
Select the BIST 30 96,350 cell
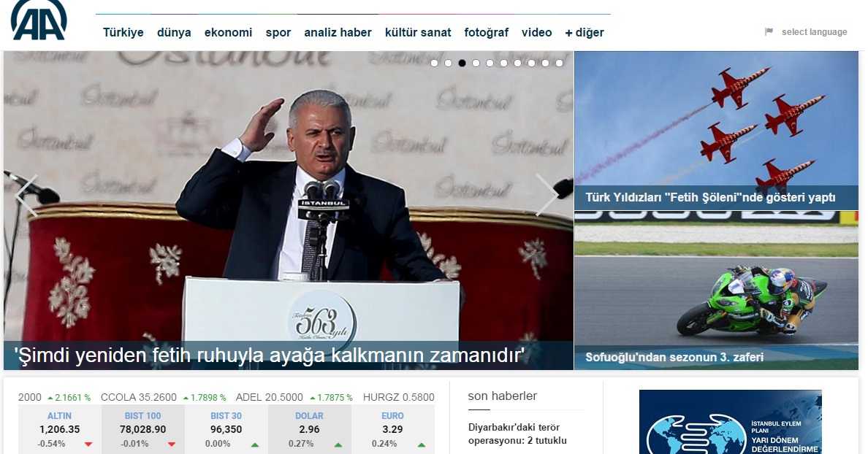coord(226,430)
